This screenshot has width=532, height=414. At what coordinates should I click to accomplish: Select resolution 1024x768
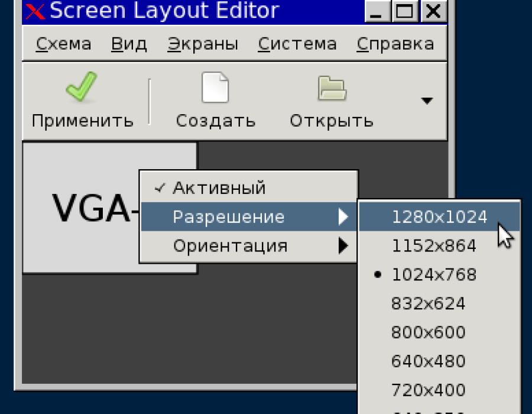point(439,274)
